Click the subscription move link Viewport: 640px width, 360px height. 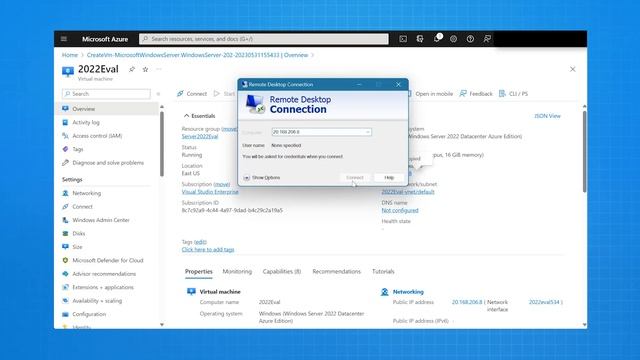222,184
